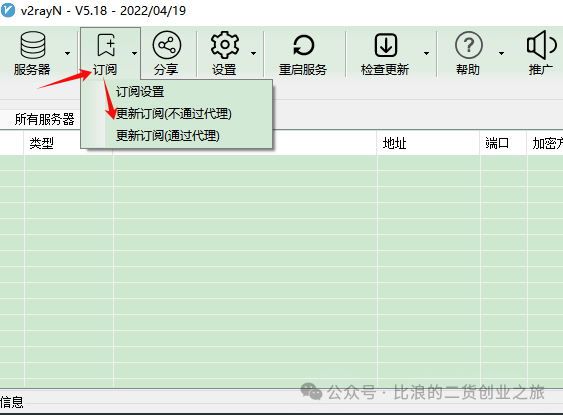Image resolution: width=563 pixels, height=415 pixels.
Task: Click the v2rayN logo in title bar
Action: click(x=8, y=10)
